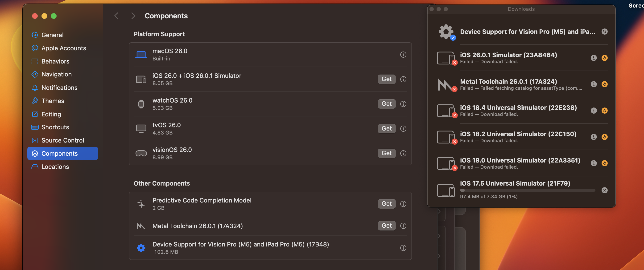The height and width of the screenshot is (270, 644).
Task: Retry the Metal Toolchain failed download
Action: (x=604, y=84)
